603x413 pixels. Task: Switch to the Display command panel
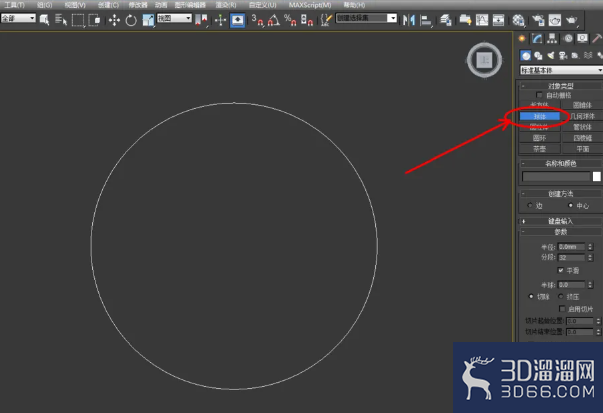[x=583, y=38]
